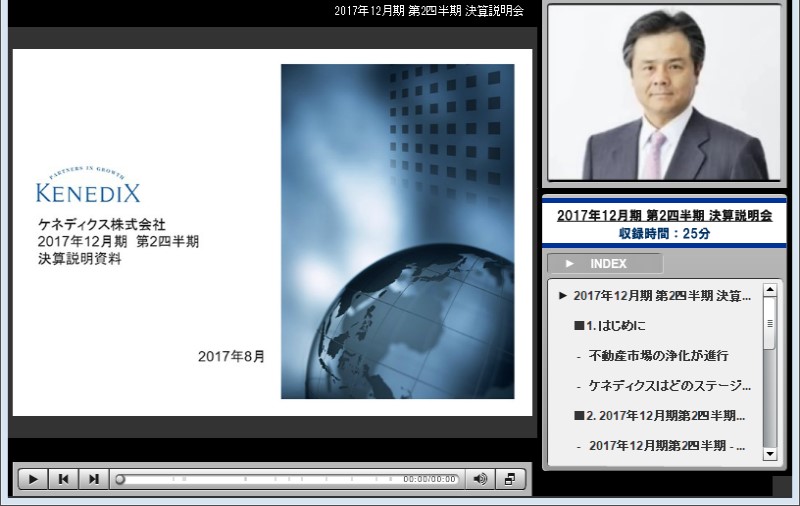Screen dimensions: 800x506
Task: Click the seek bar slider handle
Action: pos(120,479)
